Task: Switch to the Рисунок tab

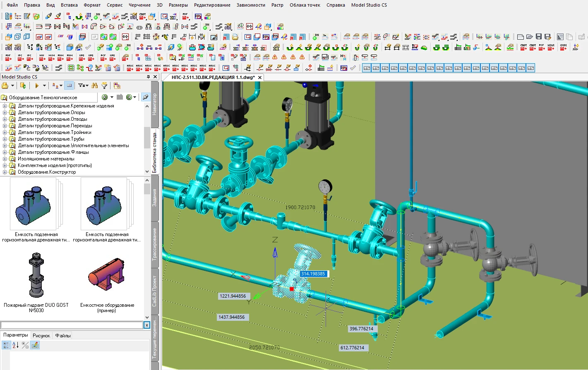Action: tap(41, 336)
